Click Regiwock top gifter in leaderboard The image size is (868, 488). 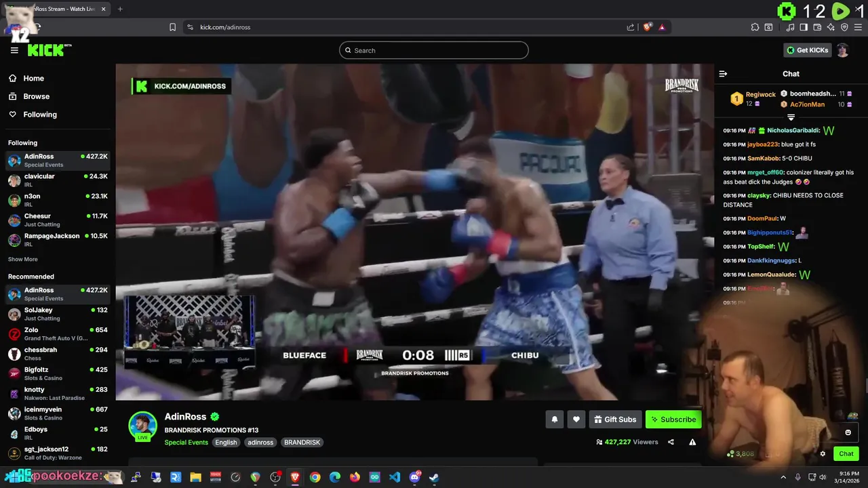tap(760, 95)
